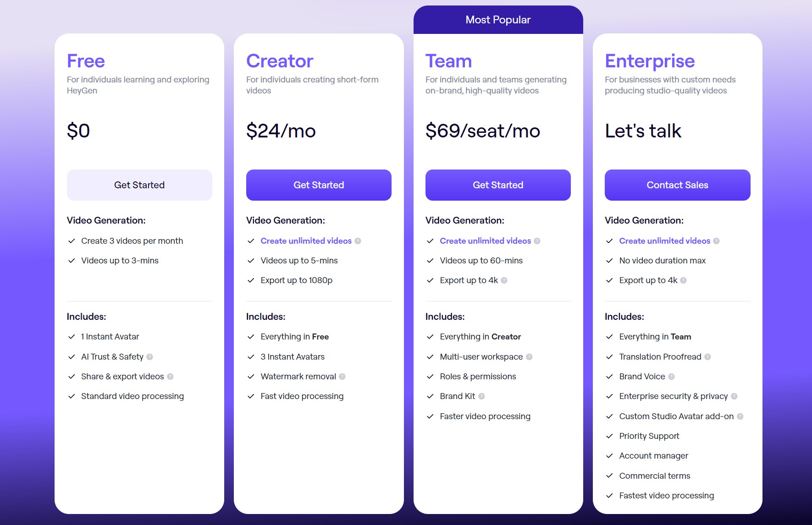Viewport: 812px width, 525px height.
Task: Click info icon next to Team's Export up to 4k
Action: click(504, 280)
